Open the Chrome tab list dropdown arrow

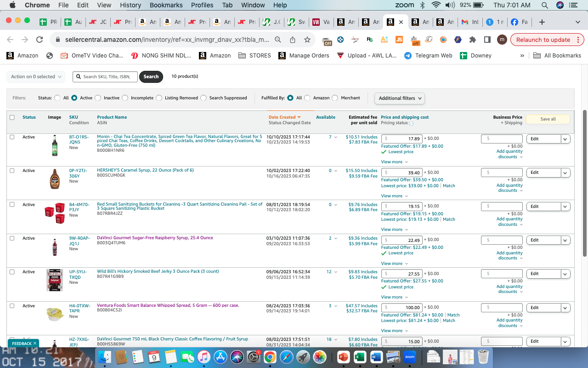point(577,22)
